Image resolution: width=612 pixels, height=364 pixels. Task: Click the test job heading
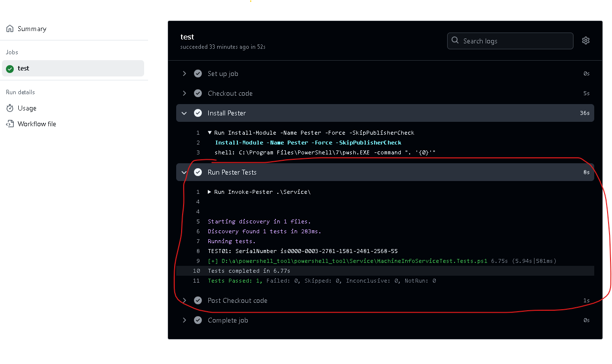coord(187,36)
